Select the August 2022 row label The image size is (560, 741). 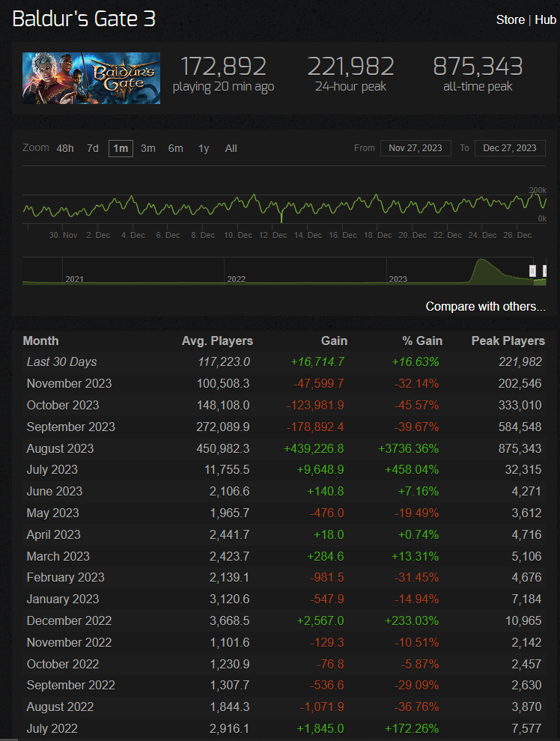coord(60,707)
